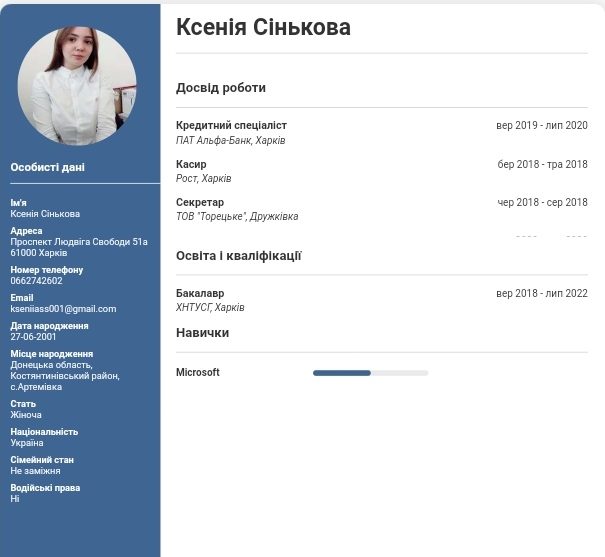Click the Навички section heading

coord(202,333)
